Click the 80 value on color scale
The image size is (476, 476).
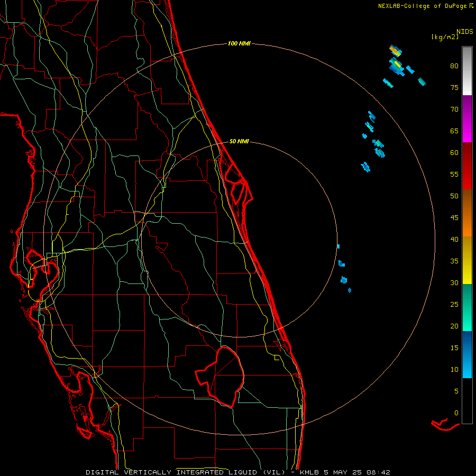coord(454,66)
